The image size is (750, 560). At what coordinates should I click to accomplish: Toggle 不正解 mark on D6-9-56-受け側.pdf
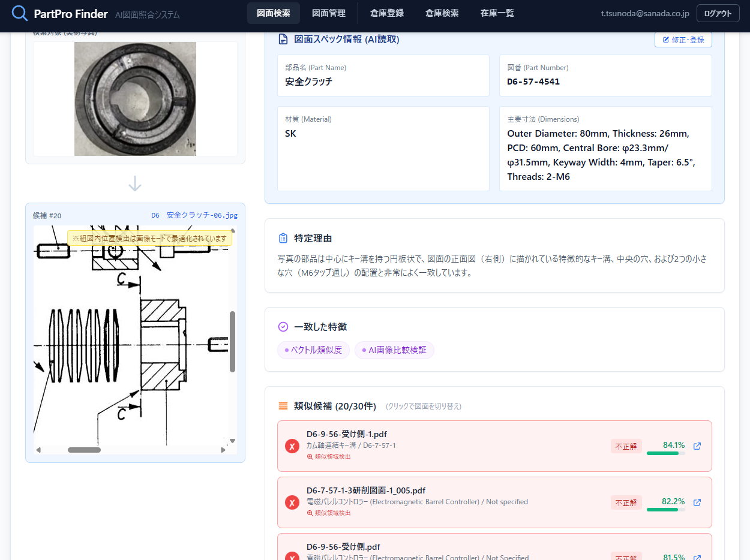click(626, 556)
